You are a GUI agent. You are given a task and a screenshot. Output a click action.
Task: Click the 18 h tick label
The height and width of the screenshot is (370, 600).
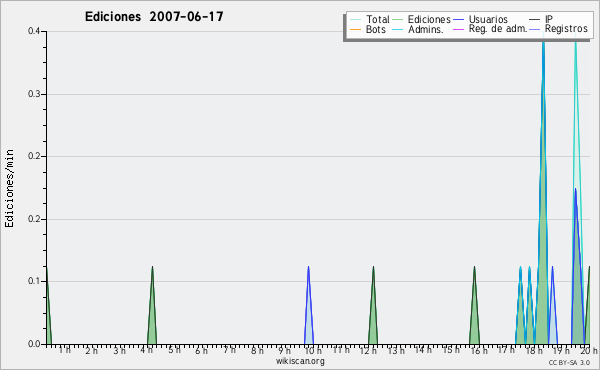[534, 350]
